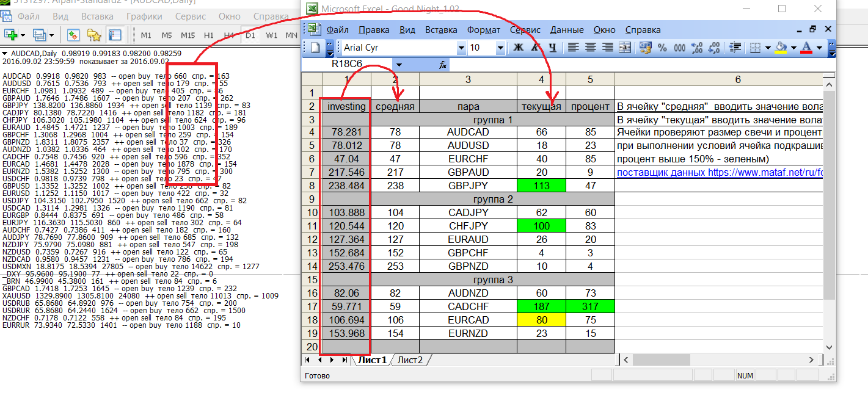
Task: Apply the yellow fill color bucket
Action: pos(781,48)
